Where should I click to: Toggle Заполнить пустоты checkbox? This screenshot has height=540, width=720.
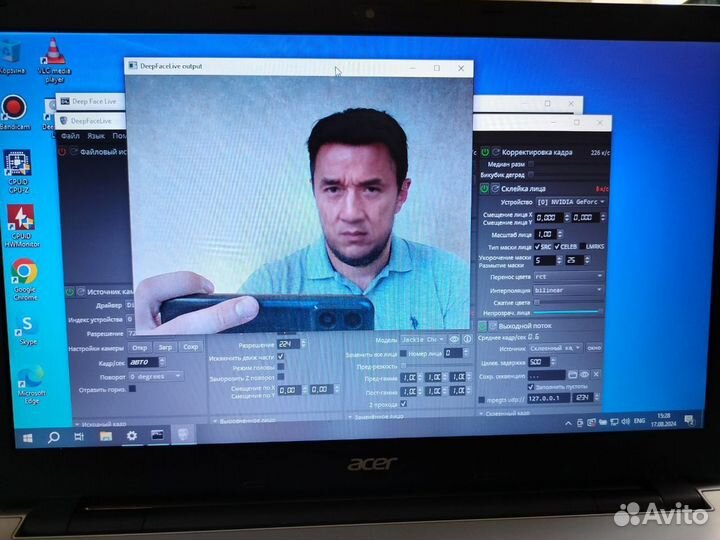531,387
